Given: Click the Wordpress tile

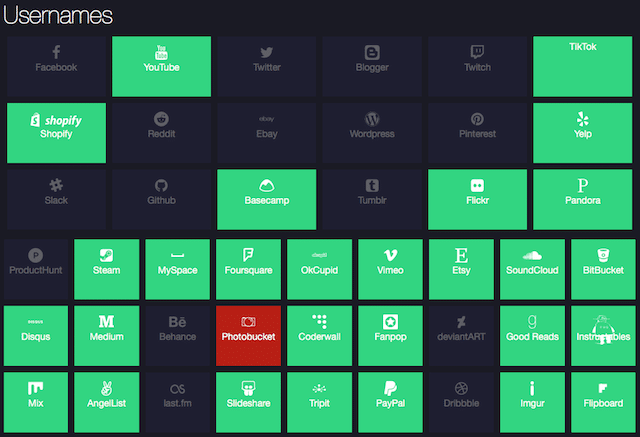Looking at the screenshot, I should click(372, 133).
